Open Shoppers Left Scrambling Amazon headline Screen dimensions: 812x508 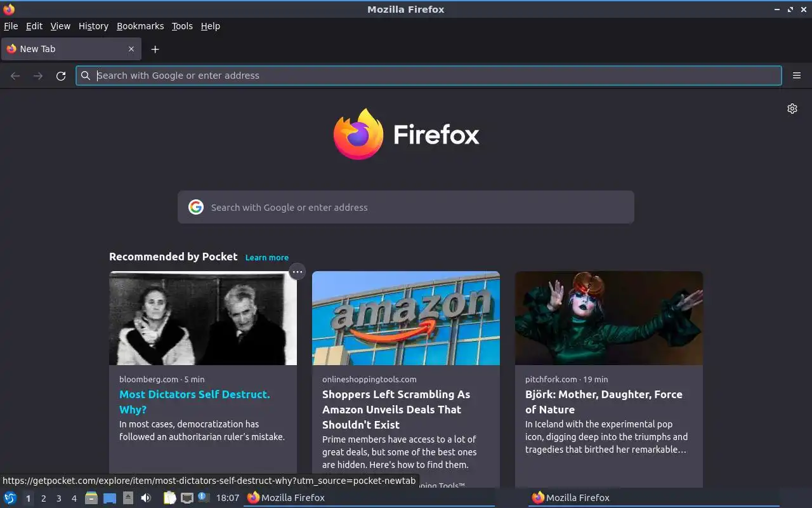[396, 410]
